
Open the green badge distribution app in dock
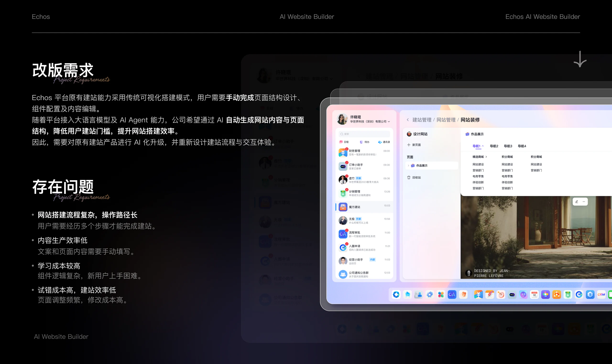(568, 295)
